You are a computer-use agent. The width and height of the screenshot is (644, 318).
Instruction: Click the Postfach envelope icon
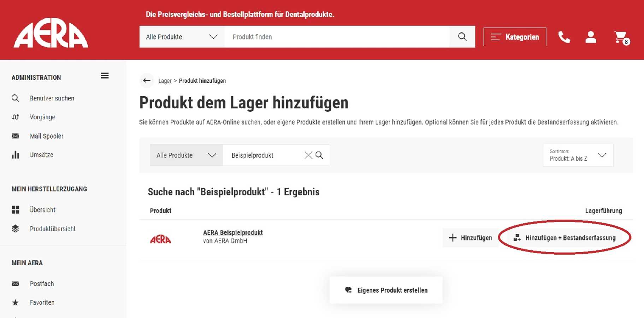pos(15,284)
